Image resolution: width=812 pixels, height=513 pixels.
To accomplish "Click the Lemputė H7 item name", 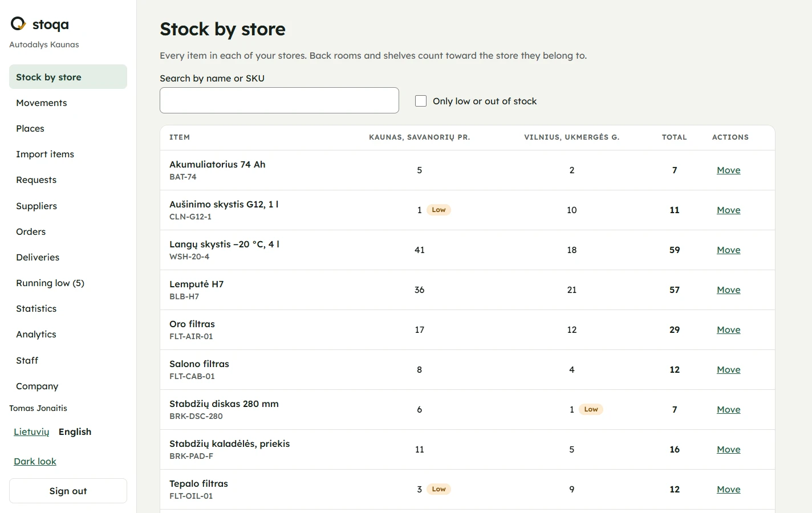I will coord(196,284).
